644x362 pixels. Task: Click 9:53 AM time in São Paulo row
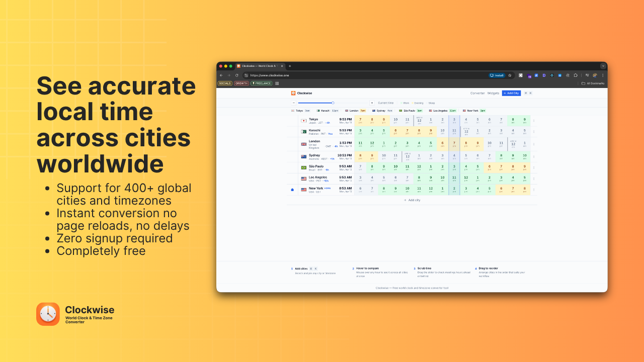pos(345,166)
